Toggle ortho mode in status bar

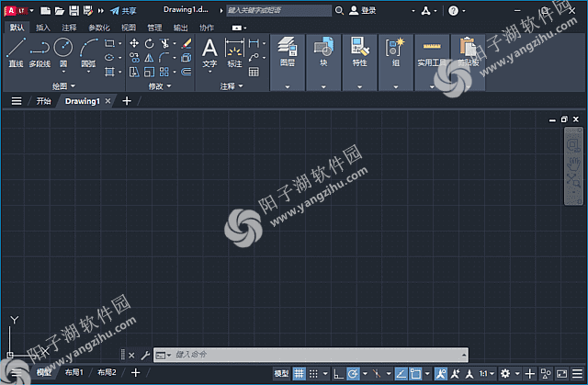[338, 373]
